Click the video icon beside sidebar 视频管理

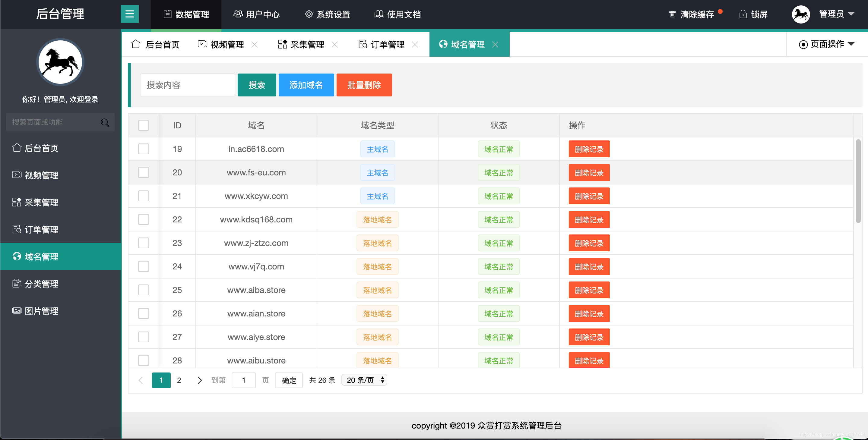(x=17, y=175)
